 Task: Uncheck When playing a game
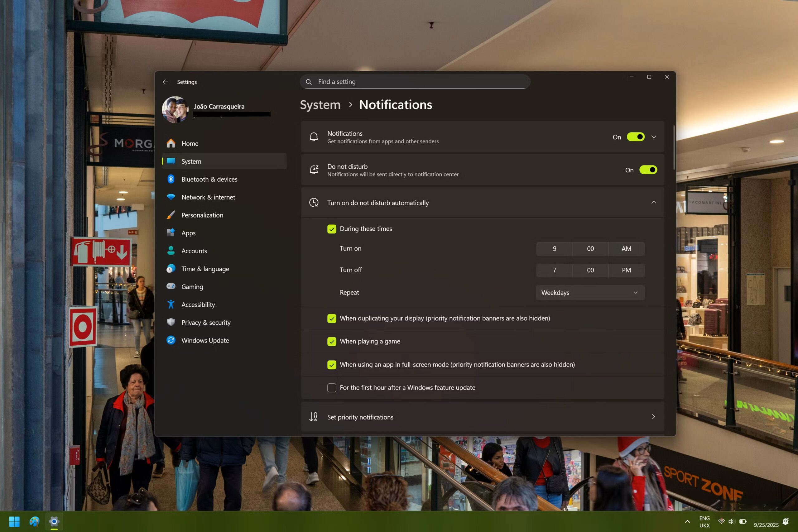tap(331, 341)
